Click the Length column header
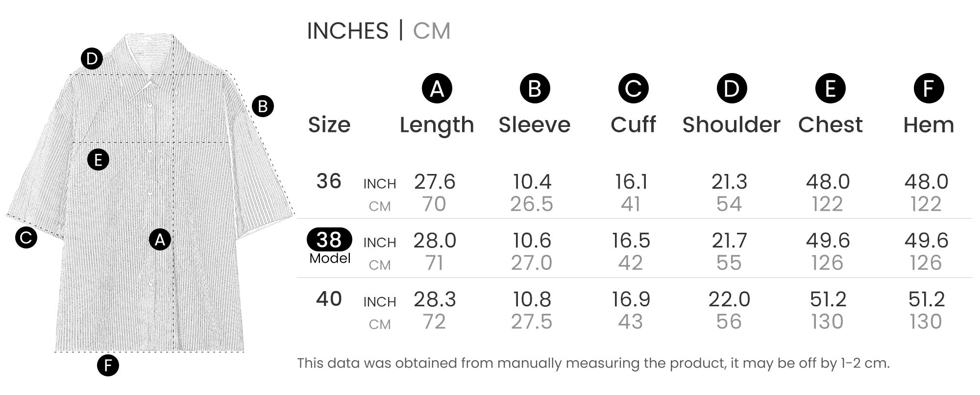 [437, 125]
